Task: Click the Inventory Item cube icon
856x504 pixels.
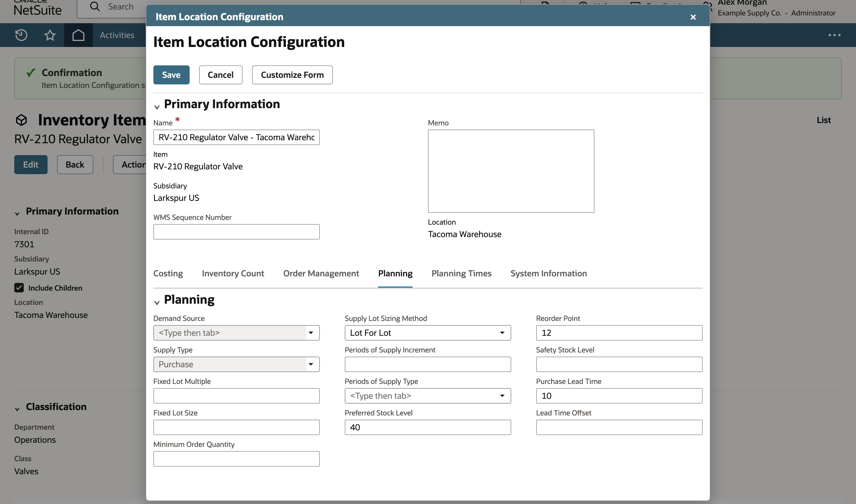Action: pos(21,120)
